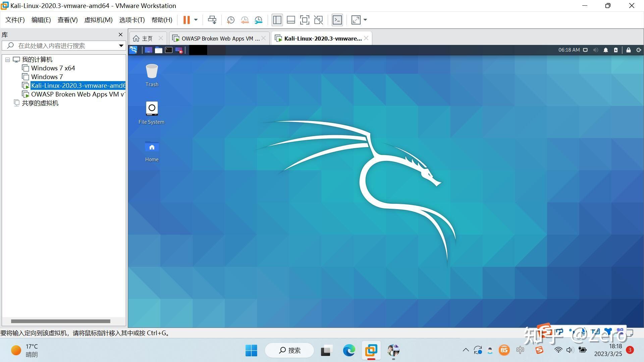The width and height of the screenshot is (644, 362).
Task: Open the Windows Start menu
Action: pos(251,351)
